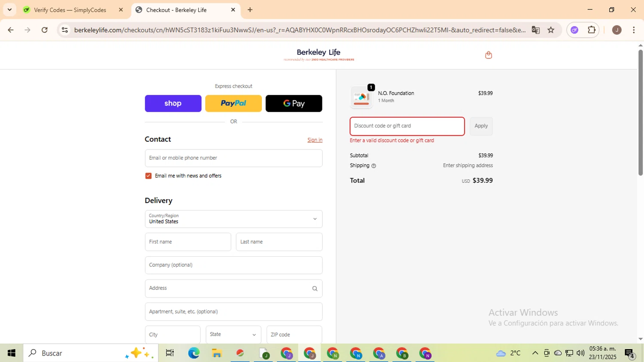This screenshot has width=644, height=362.
Task: Click the Company (optional) field
Action: pyautogui.click(x=234, y=265)
